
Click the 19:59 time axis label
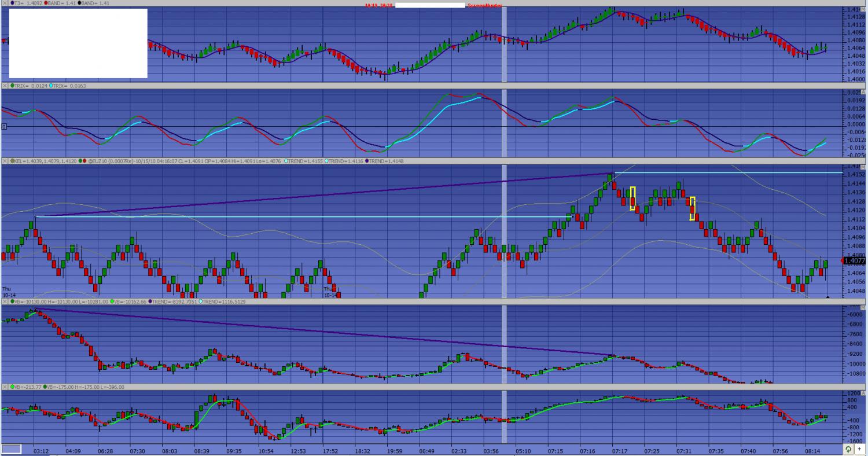click(x=394, y=451)
